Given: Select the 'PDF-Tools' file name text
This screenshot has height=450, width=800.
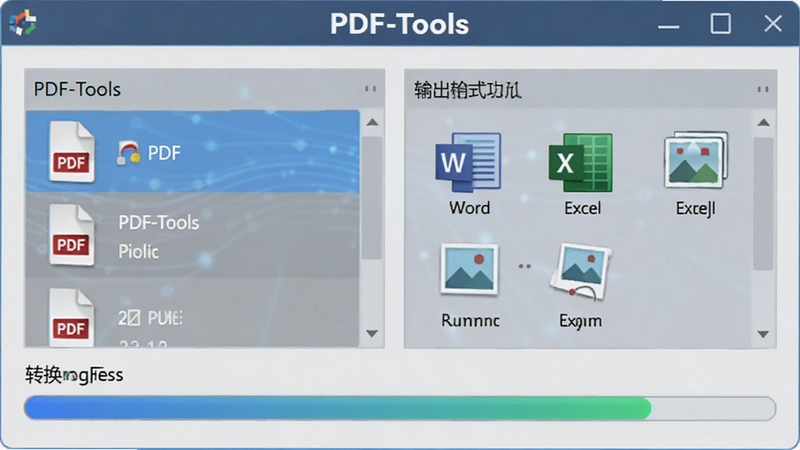Looking at the screenshot, I should point(159,222).
